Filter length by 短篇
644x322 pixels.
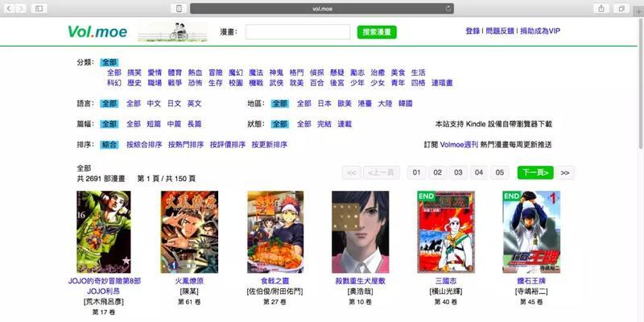[x=154, y=124]
